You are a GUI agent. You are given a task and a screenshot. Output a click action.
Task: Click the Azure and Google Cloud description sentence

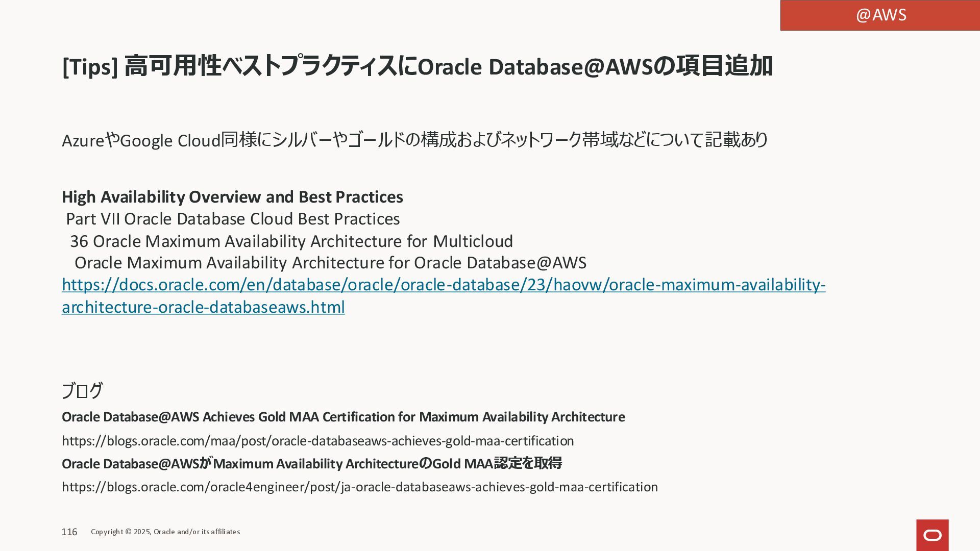click(x=414, y=140)
